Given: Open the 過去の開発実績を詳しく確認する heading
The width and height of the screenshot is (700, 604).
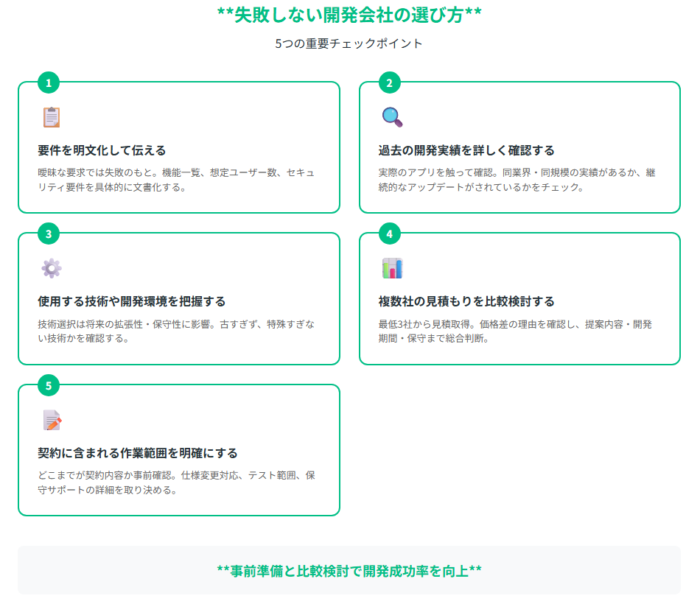Looking at the screenshot, I should [x=466, y=150].
